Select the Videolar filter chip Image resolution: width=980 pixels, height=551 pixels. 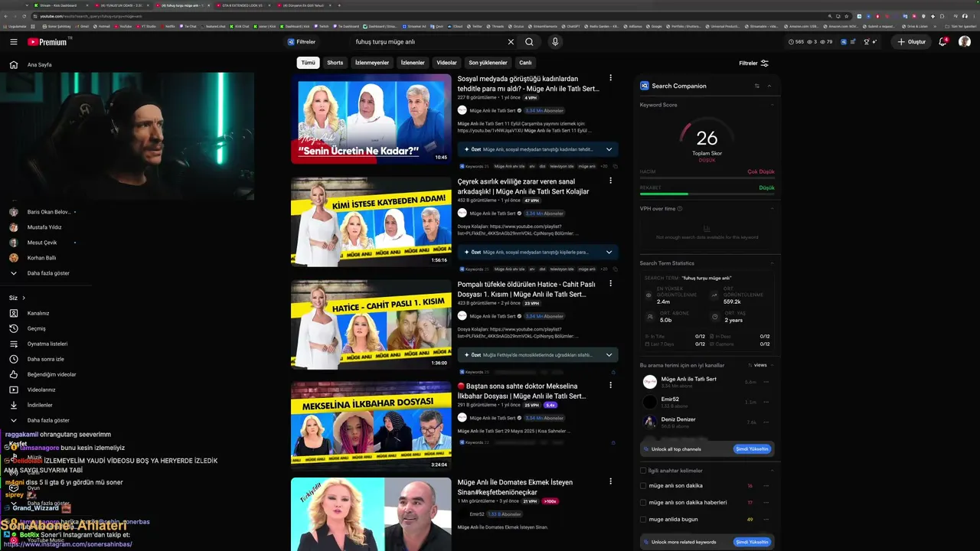[446, 63]
